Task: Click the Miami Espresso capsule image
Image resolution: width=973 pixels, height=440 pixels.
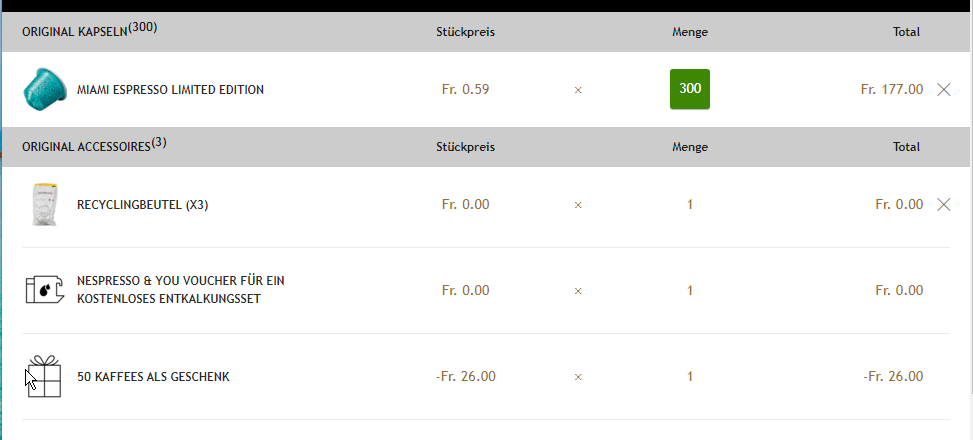Action: click(x=43, y=89)
